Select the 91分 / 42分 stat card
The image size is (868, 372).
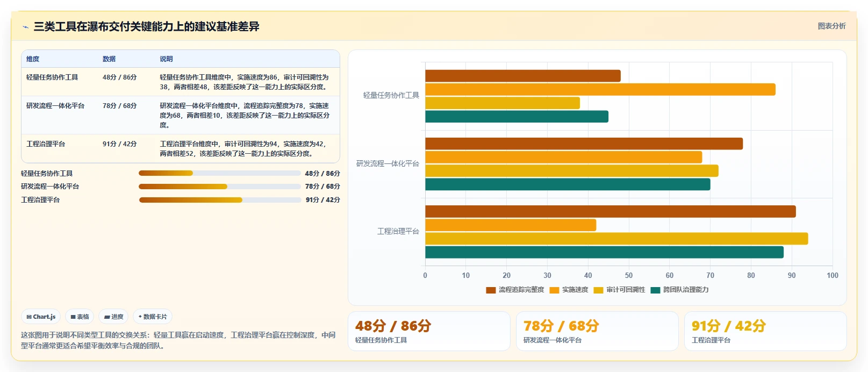[765, 331]
